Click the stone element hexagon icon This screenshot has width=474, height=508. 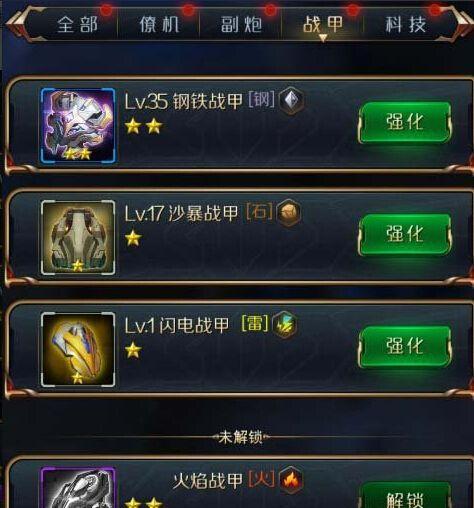[289, 212]
